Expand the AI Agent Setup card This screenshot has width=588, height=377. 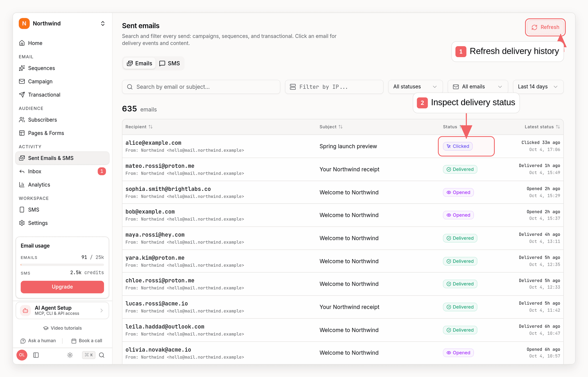(62, 311)
